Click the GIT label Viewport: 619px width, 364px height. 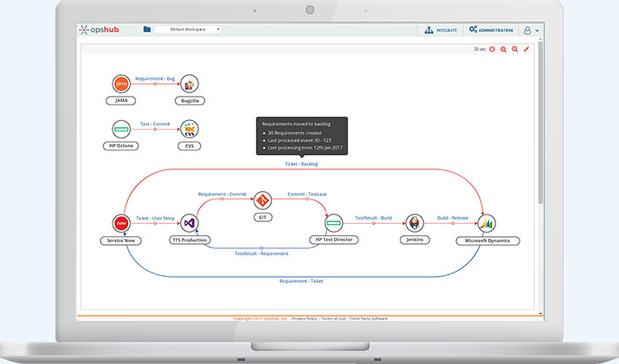262,217
